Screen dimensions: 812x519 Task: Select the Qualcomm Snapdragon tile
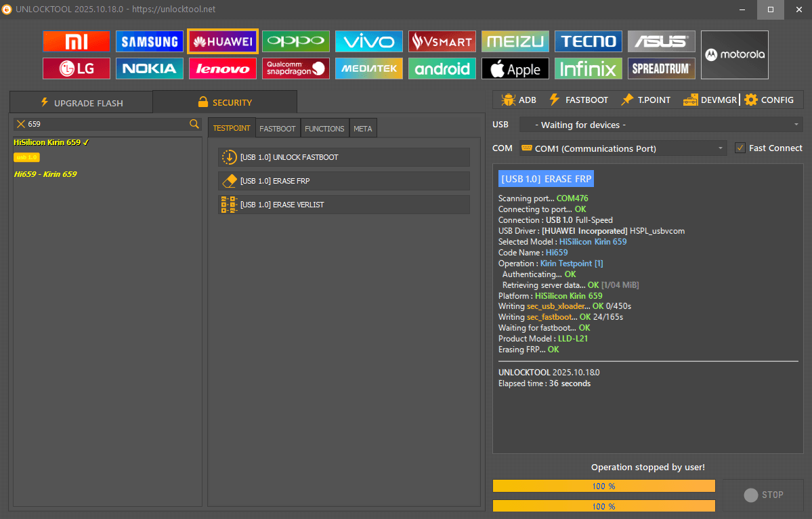pyautogui.click(x=295, y=68)
